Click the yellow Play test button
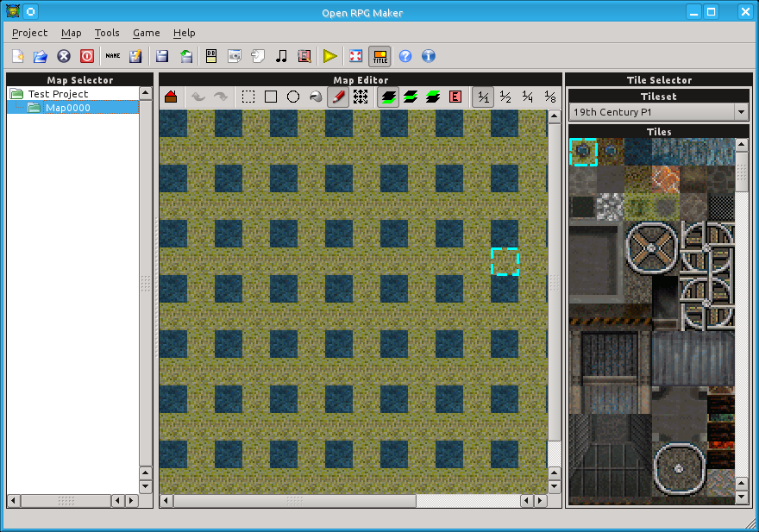 pyautogui.click(x=330, y=56)
